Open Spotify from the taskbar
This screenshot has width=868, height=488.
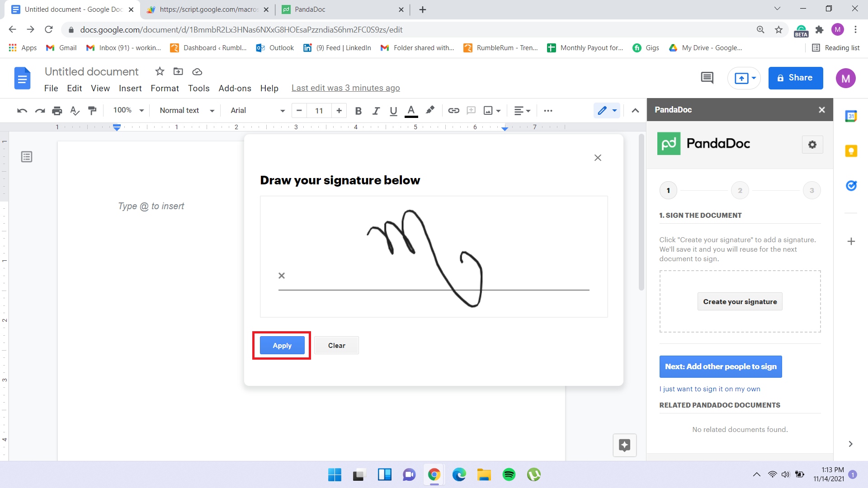pos(509,474)
